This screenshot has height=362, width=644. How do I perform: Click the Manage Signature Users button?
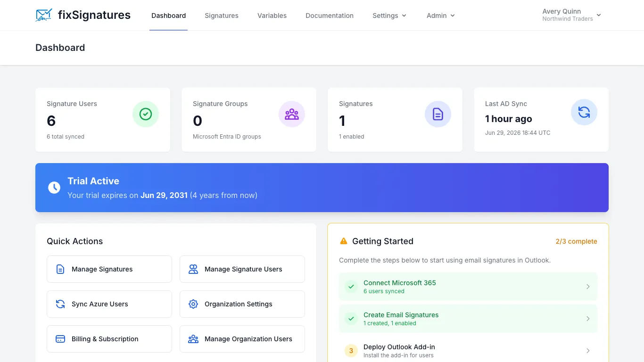(x=242, y=269)
